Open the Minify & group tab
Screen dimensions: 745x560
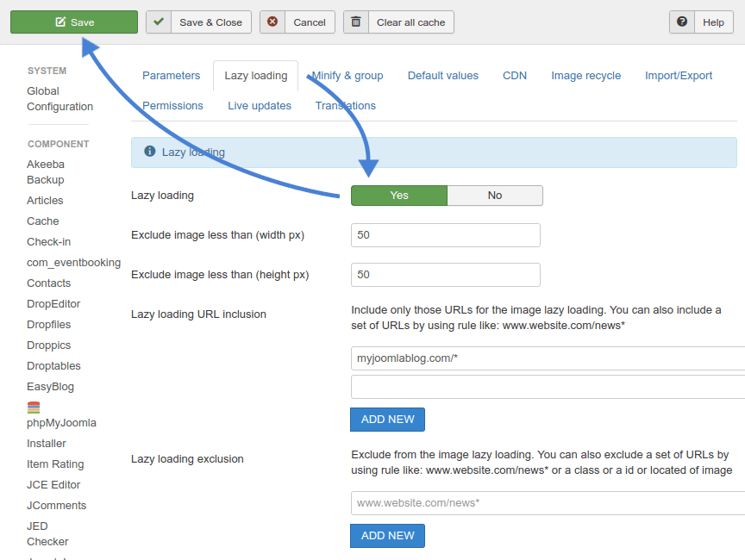click(347, 76)
